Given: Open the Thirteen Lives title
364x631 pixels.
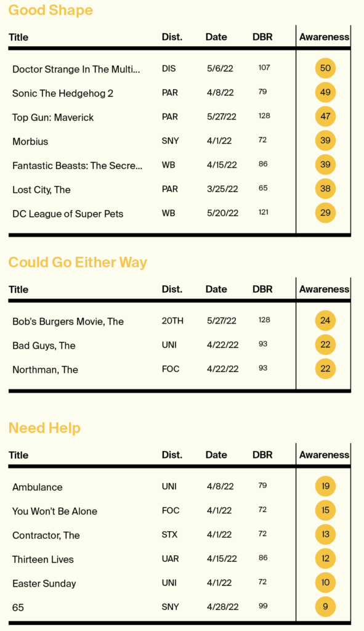Looking at the screenshot, I should click(43, 560).
